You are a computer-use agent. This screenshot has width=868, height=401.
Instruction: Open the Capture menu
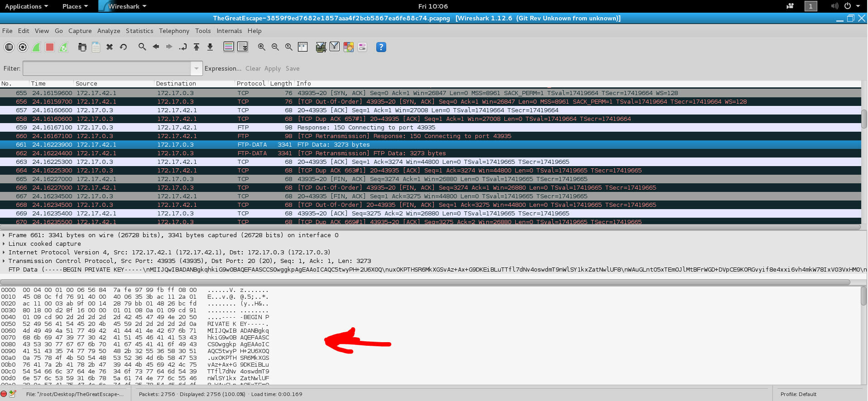tap(80, 31)
